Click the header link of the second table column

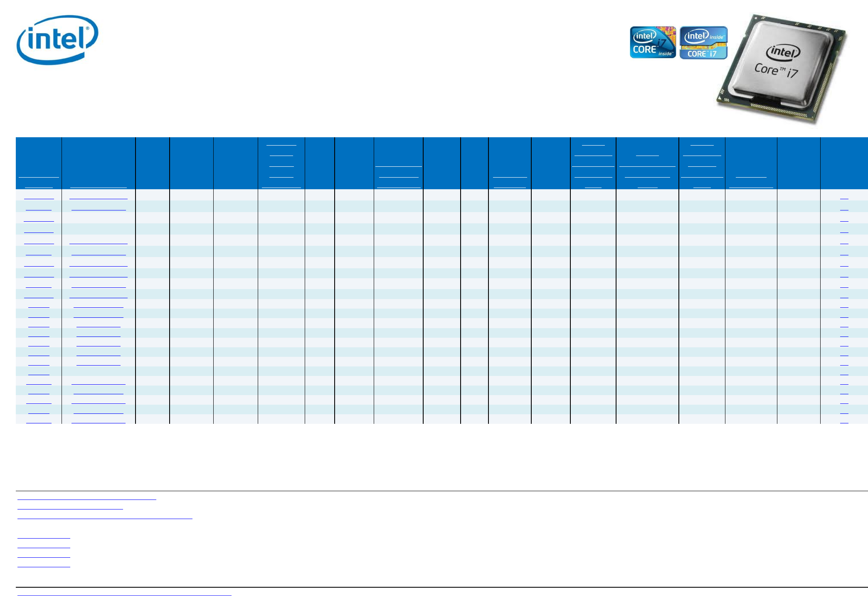pos(98,186)
